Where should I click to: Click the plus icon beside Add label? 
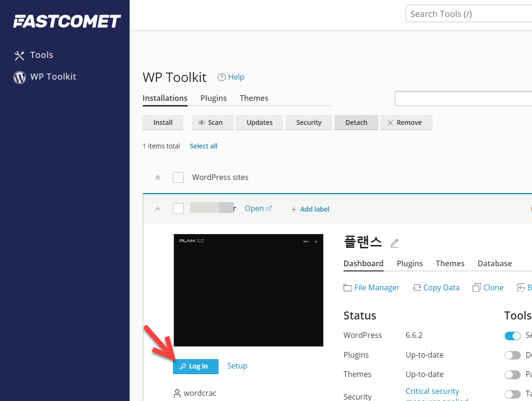294,209
